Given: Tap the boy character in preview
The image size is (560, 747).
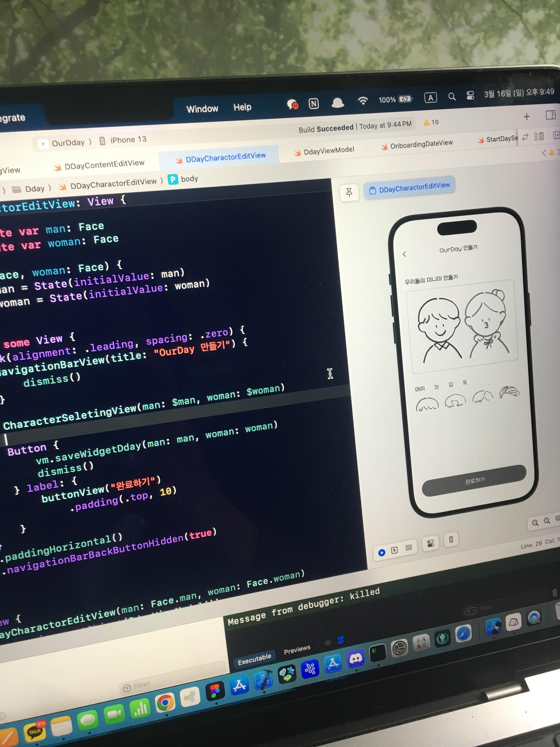Looking at the screenshot, I should (439, 330).
